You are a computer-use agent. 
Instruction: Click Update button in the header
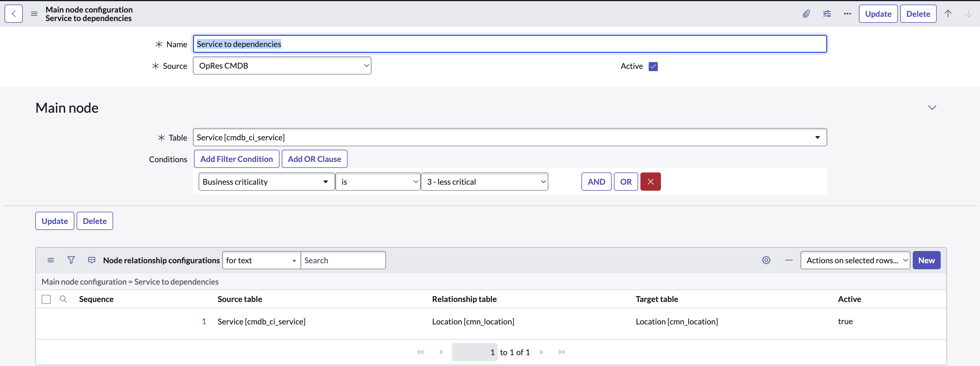[x=878, y=14]
